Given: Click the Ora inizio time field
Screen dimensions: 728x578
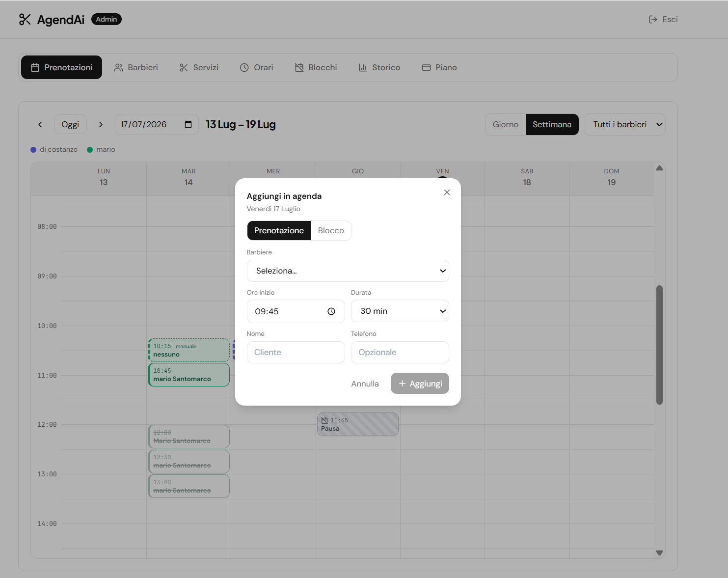Looking at the screenshot, I should pos(296,311).
